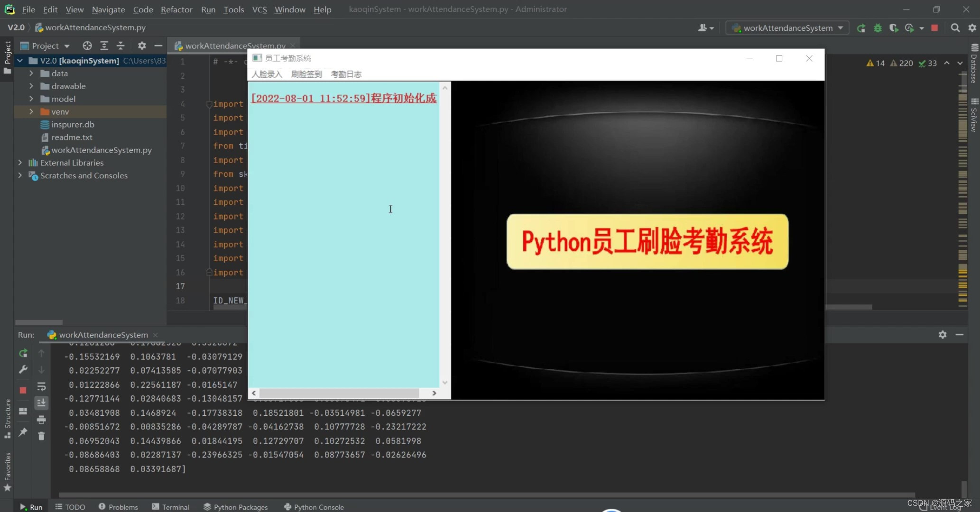Open the Terminal tool window
This screenshot has height=512, width=980.
[170, 507]
